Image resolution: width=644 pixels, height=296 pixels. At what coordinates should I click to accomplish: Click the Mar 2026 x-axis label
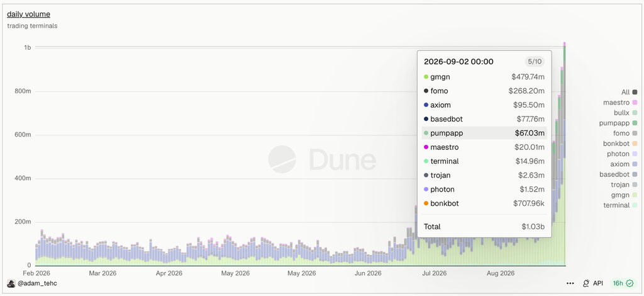[103, 273]
